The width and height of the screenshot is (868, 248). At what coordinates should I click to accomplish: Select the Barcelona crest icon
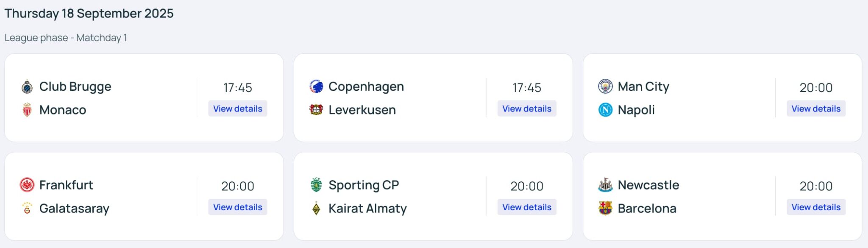coord(605,208)
